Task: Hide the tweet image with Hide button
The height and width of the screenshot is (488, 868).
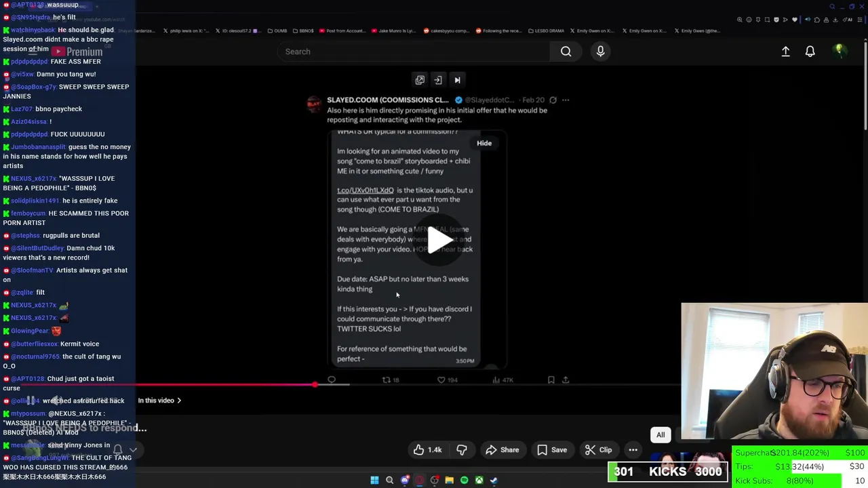Action: click(x=484, y=143)
